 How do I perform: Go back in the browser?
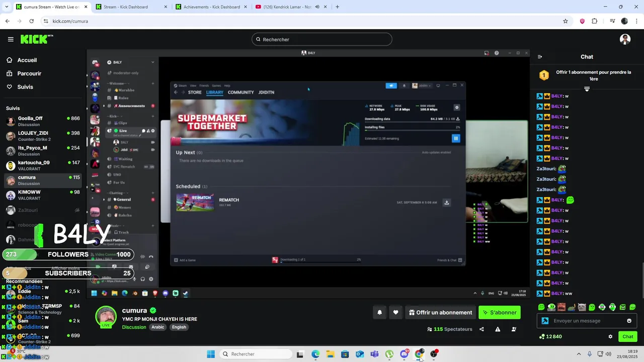pos(7,21)
